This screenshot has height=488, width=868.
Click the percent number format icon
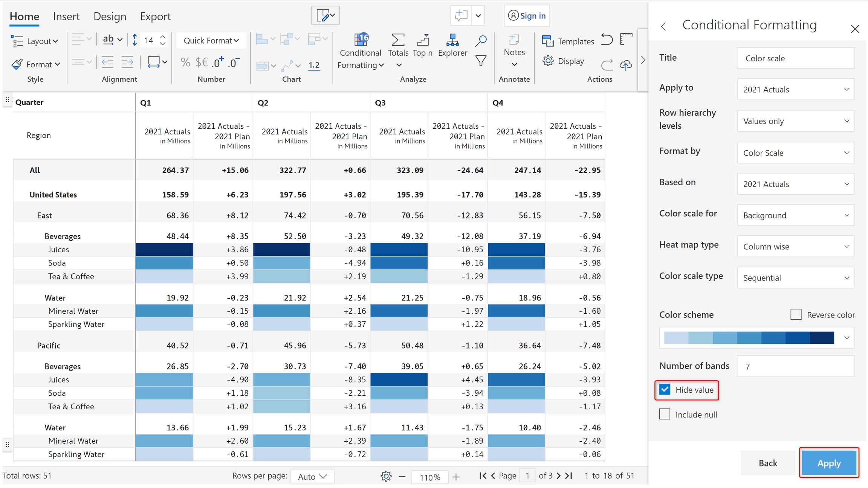[x=185, y=62]
